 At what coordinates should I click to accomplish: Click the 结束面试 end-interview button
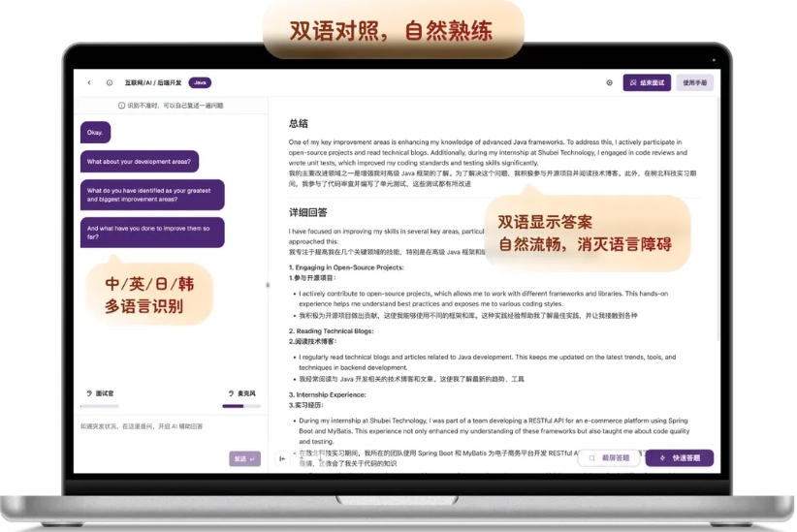(647, 82)
